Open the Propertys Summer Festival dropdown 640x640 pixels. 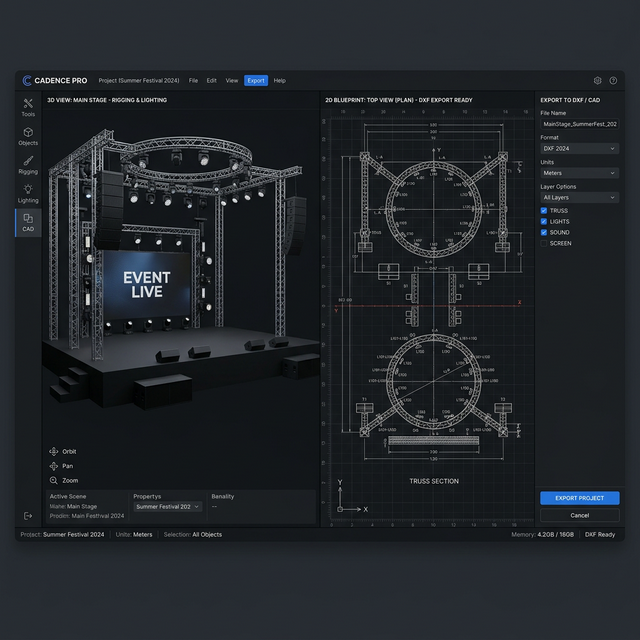point(167,507)
